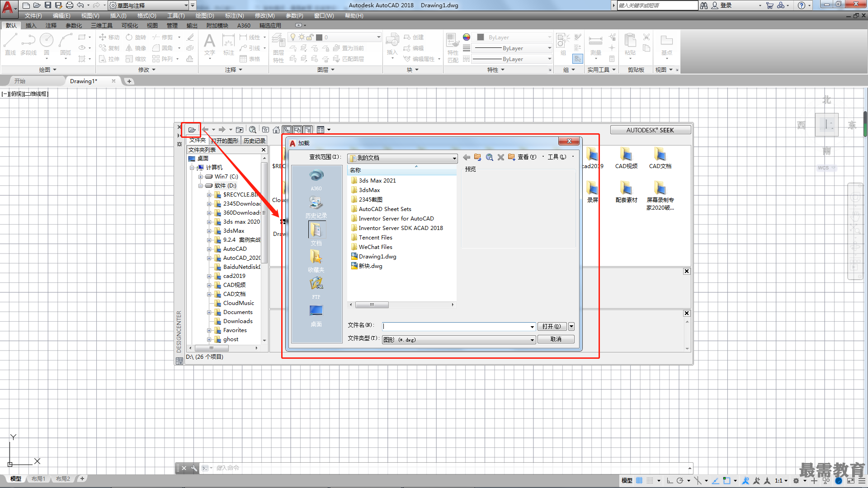Open arrow dropdown next to 打开 button
Viewport: 868px width, 488px height.
571,326
